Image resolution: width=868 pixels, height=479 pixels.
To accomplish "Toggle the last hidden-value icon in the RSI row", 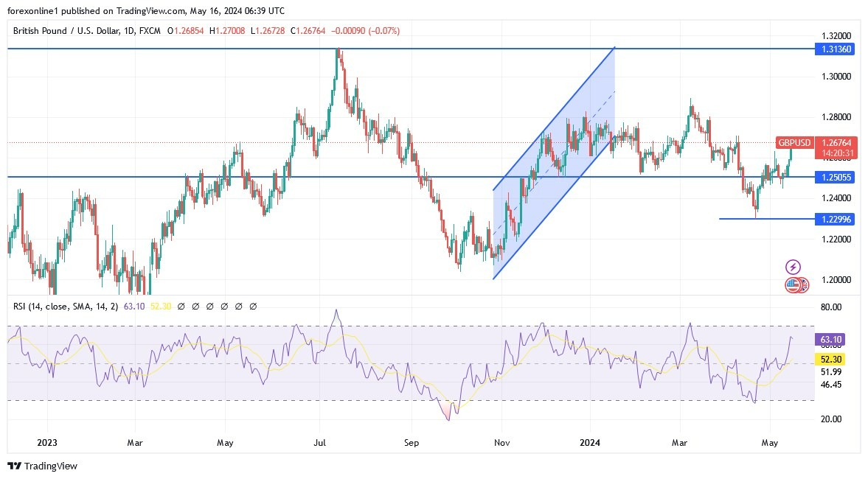I will (253, 305).
